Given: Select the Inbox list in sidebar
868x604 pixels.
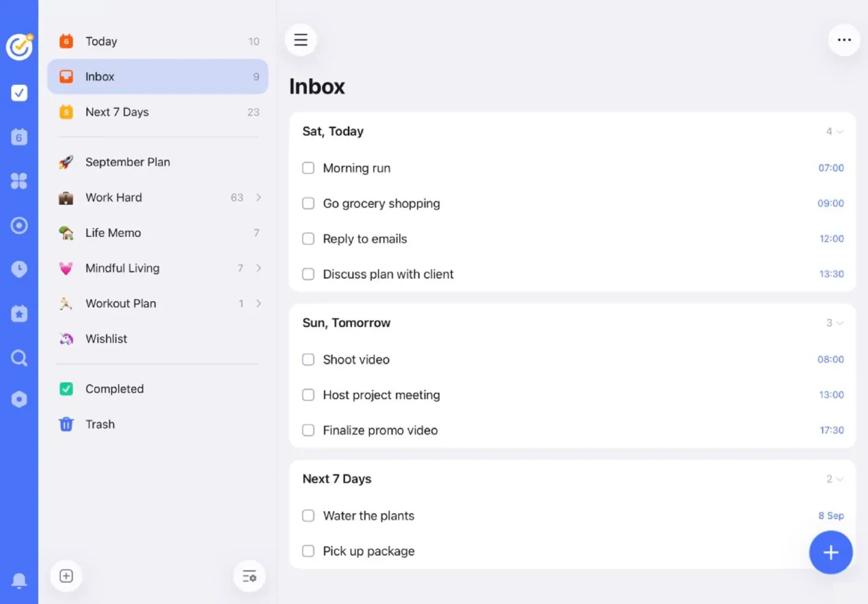Looking at the screenshot, I should pos(158,77).
